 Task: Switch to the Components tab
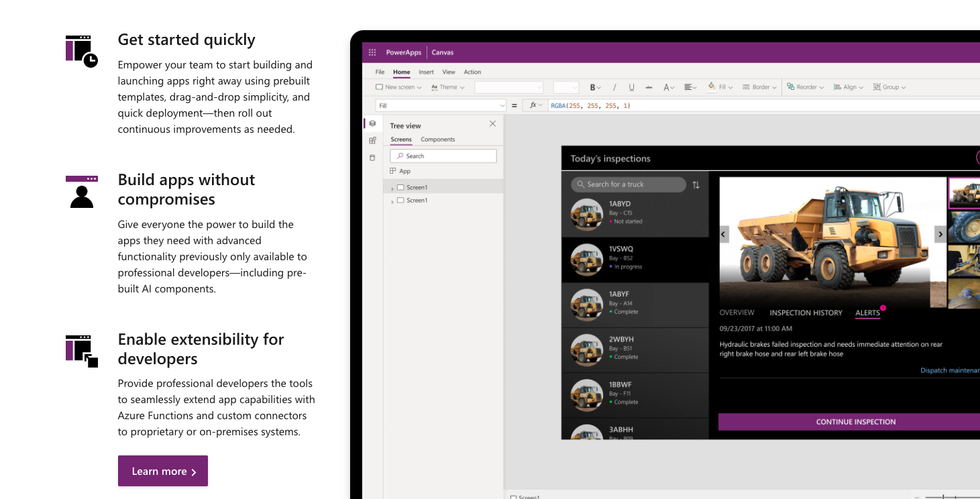[437, 140]
